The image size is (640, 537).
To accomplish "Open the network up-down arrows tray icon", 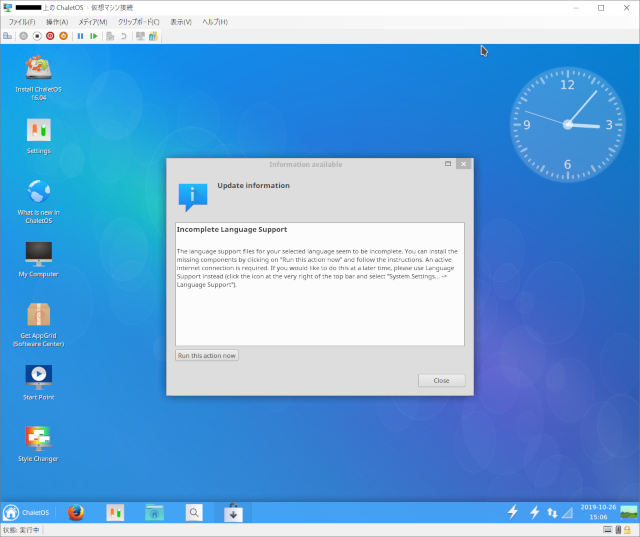I will click(x=552, y=513).
